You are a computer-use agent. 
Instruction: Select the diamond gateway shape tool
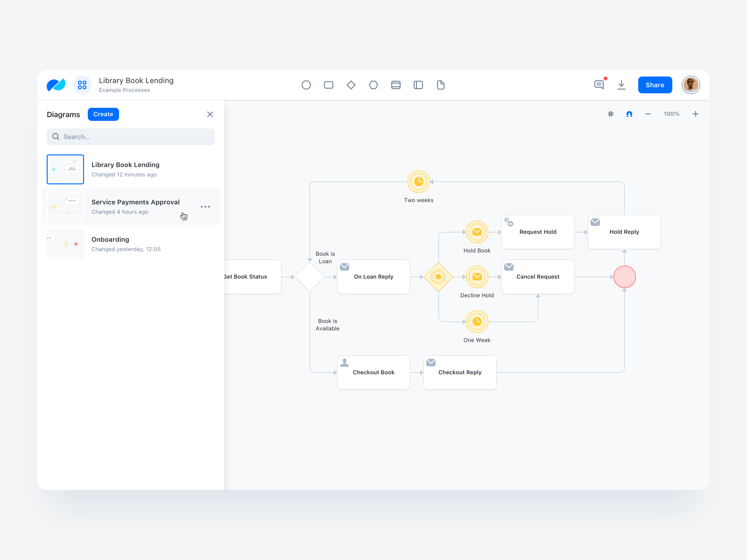pos(351,85)
